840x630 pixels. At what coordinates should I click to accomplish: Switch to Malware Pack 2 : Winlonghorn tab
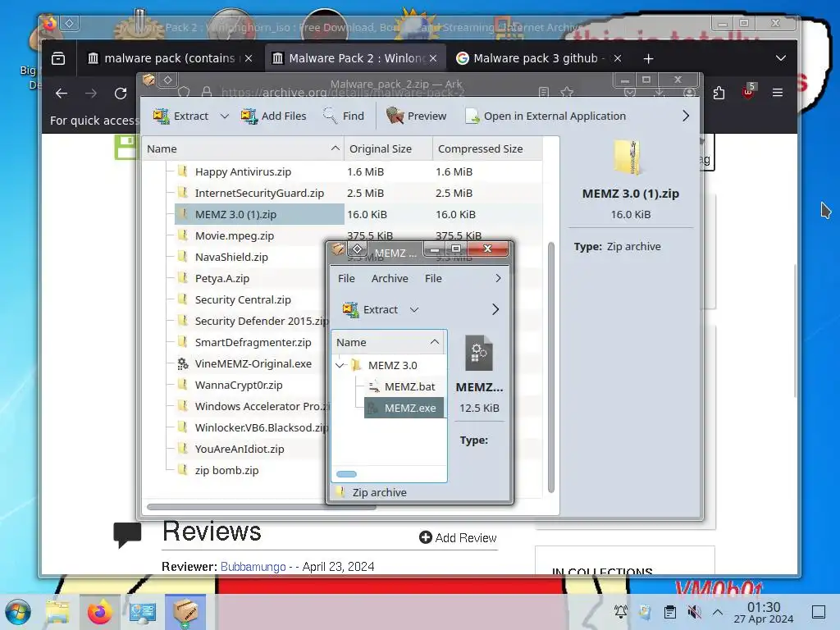(x=354, y=58)
